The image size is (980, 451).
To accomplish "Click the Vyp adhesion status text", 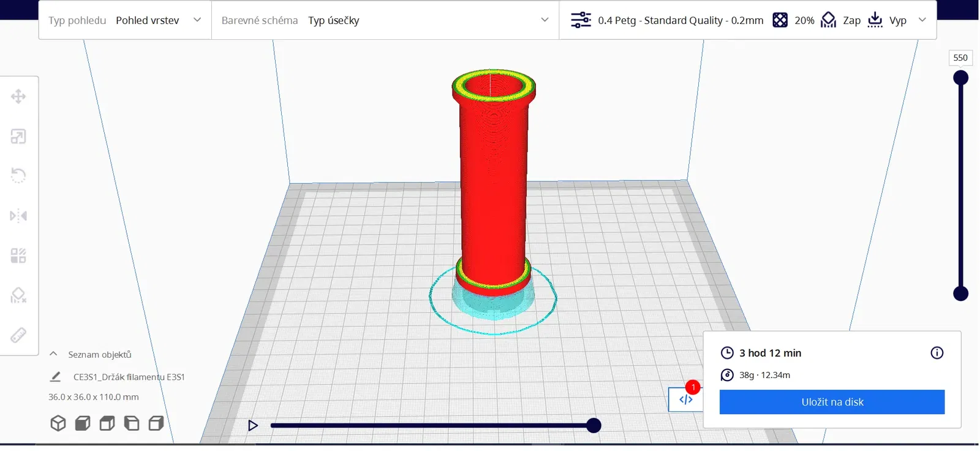I will [x=897, y=20].
